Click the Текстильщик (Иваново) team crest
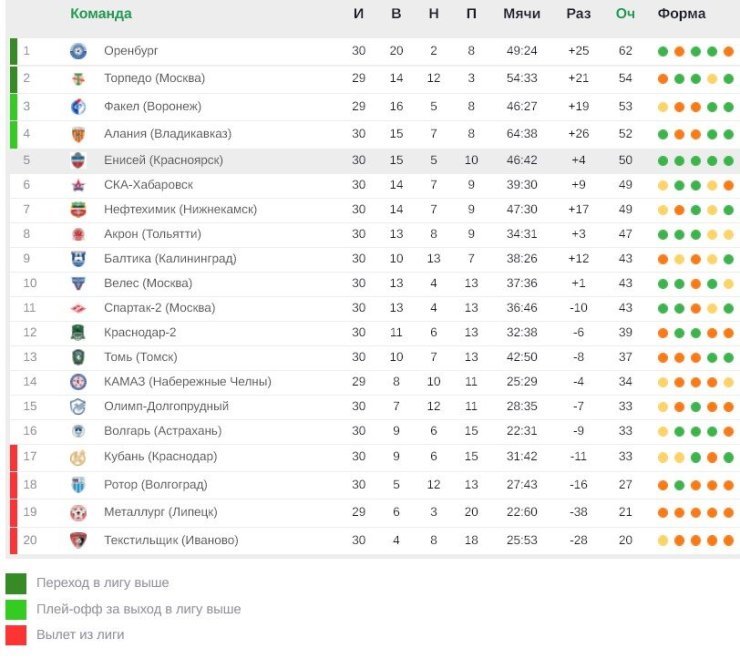740x659 pixels. click(78, 540)
